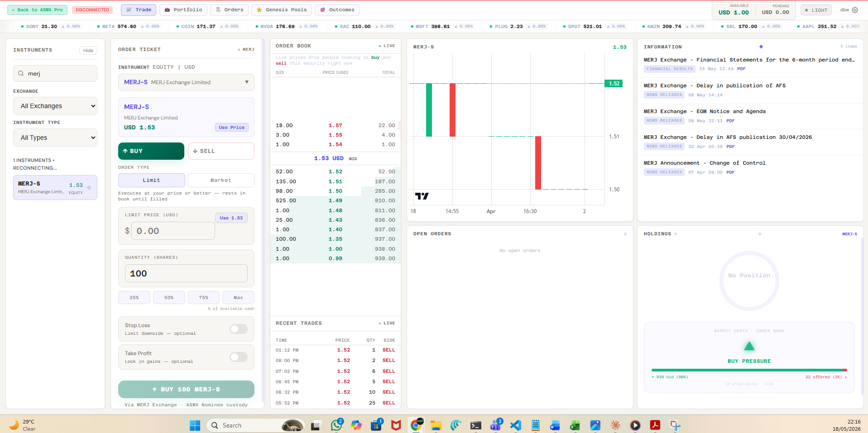Click the TradingView logo on the chart
This screenshot has height=433, width=868.
coord(422,196)
